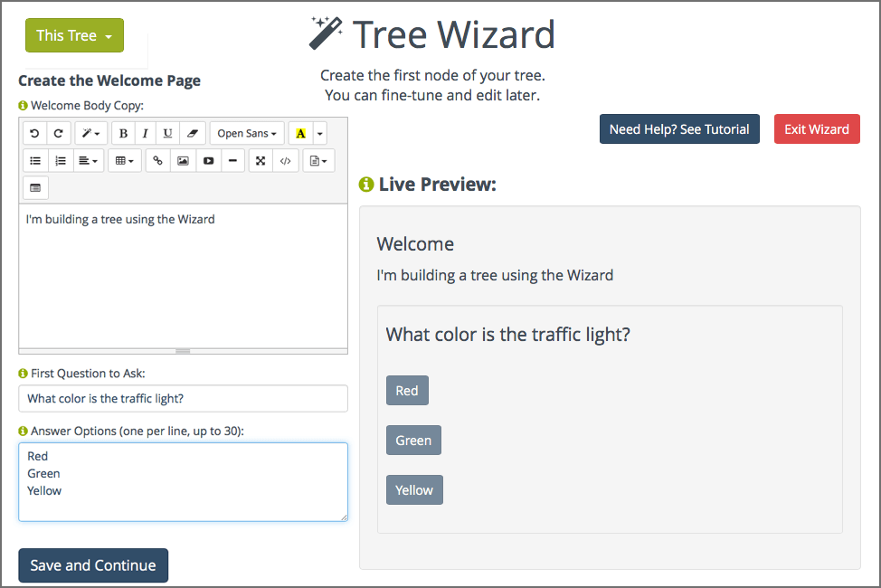The height and width of the screenshot is (588, 881).
Task: Toggle bold formatting
Action: point(123,133)
